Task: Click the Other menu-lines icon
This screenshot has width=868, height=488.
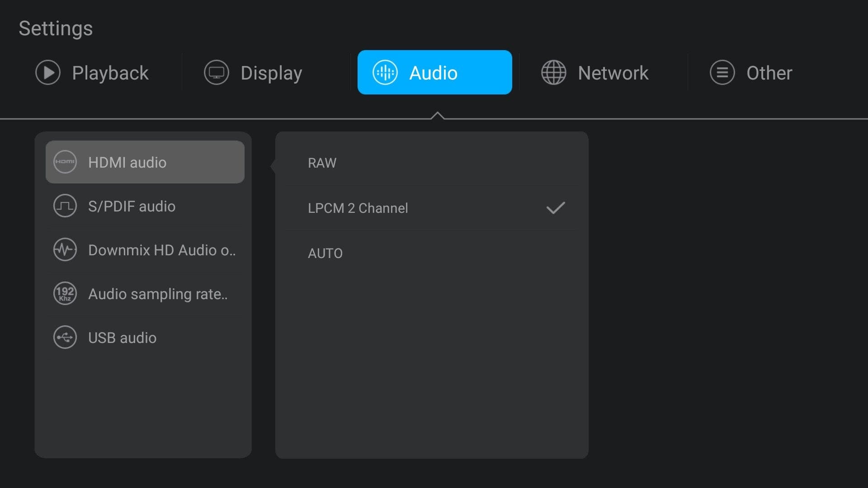Action: 722,72
